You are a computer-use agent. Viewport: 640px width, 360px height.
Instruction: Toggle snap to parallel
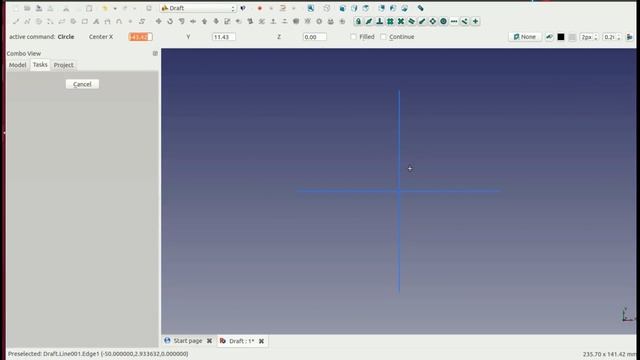click(411, 21)
